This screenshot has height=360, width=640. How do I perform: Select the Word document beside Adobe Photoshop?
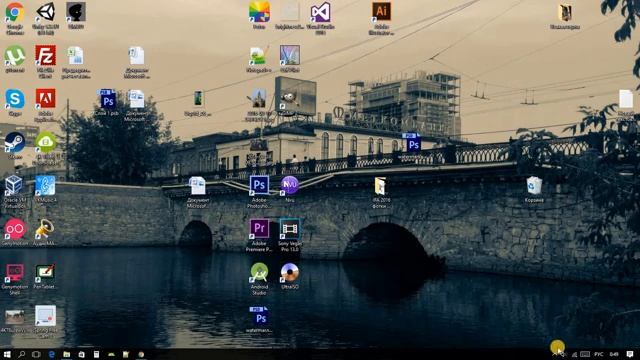coord(198,186)
